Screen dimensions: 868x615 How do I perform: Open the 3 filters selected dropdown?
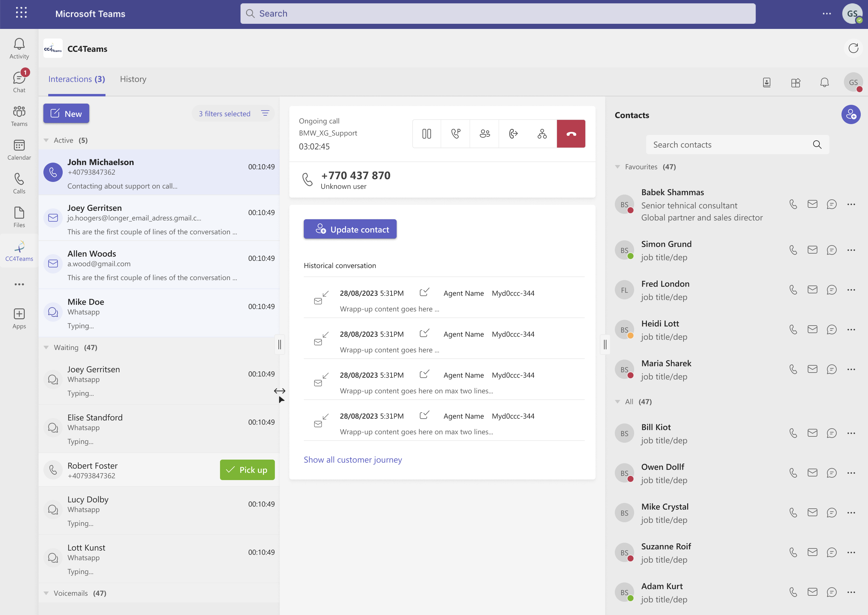pyautogui.click(x=233, y=114)
